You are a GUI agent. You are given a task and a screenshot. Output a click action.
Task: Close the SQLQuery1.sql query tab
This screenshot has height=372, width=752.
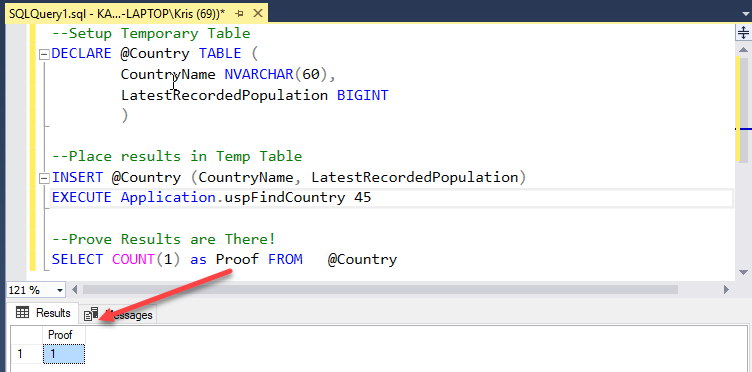(x=258, y=13)
